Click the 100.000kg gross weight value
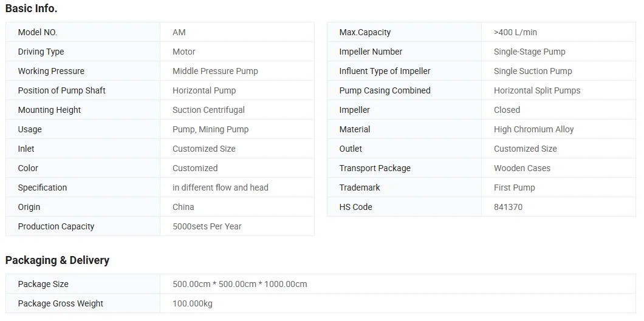This screenshot has height=321, width=644. (x=192, y=303)
